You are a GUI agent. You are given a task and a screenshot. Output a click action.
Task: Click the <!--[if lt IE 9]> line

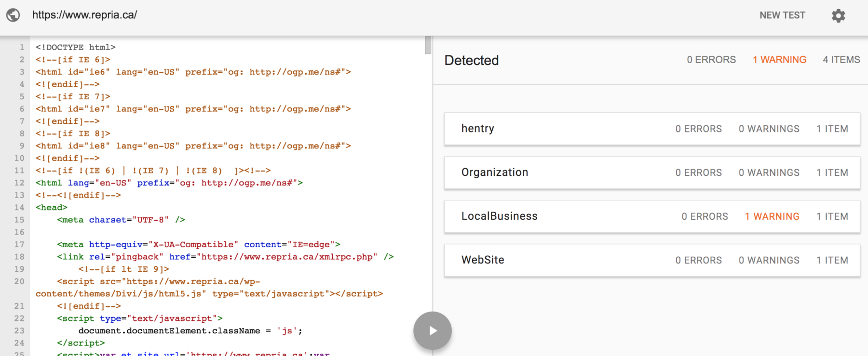tap(124, 269)
